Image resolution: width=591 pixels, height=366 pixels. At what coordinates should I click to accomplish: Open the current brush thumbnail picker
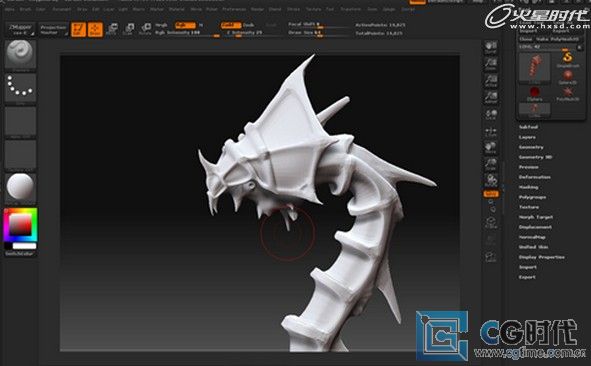click(21, 55)
